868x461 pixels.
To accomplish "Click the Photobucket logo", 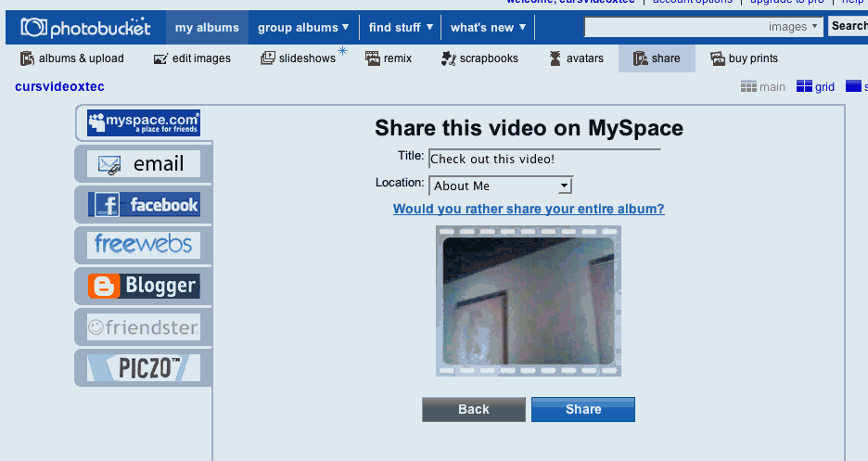I will tap(85, 27).
